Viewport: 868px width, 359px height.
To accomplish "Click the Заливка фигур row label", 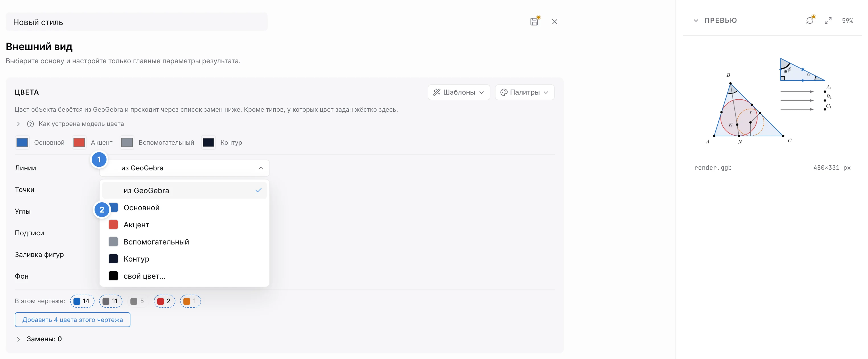I will tap(39, 254).
